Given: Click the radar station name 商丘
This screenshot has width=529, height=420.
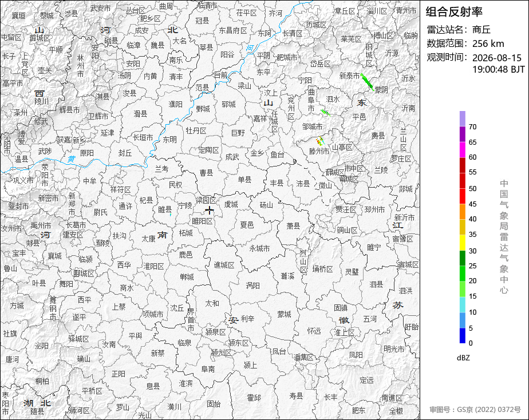Looking at the screenshot, I should pyautogui.click(x=481, y=30).
